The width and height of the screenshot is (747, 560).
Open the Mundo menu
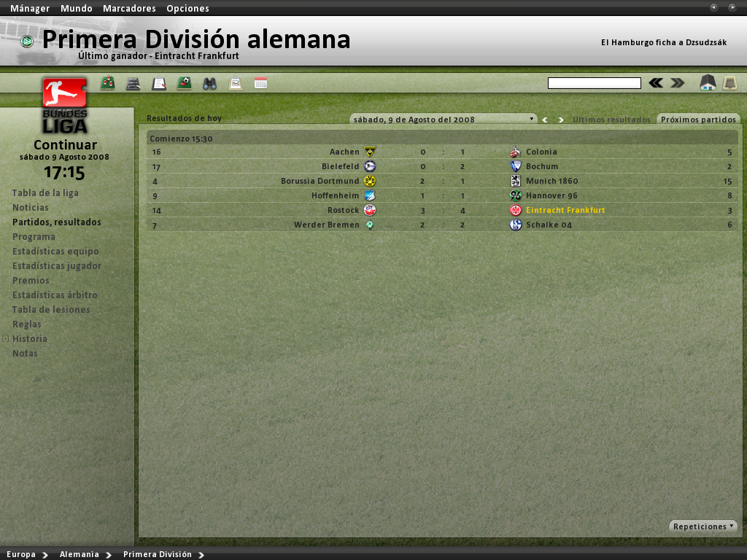click(76, 8)
